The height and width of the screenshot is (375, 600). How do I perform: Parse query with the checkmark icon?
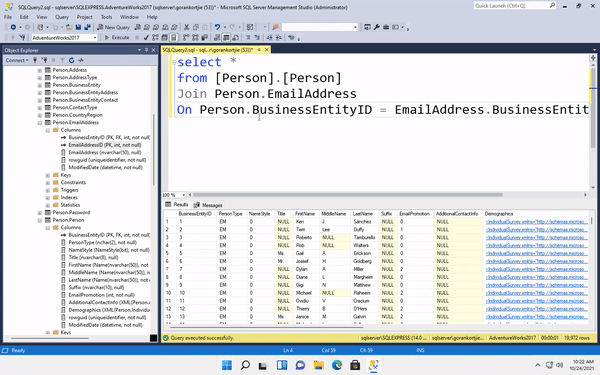click(x=146, y=38)
